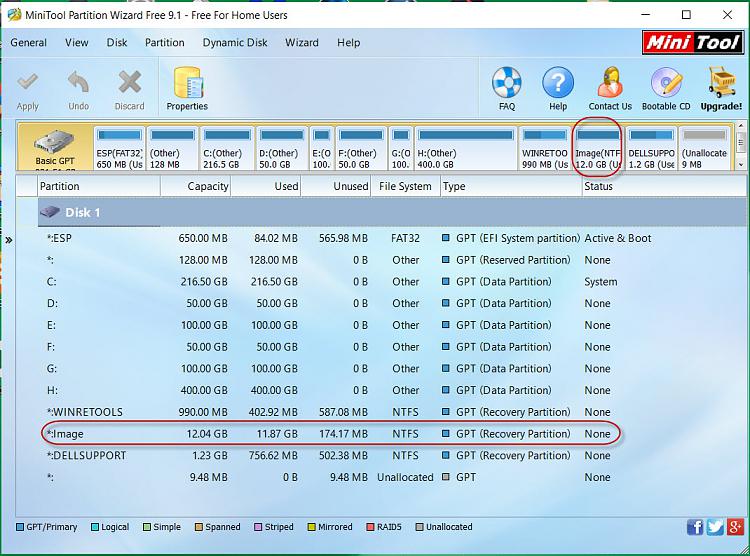Image resolution: width=750 pixels, height=556 pixels.
Task: Click the GPT/Primary legend swatch
Action: (20, 527)
